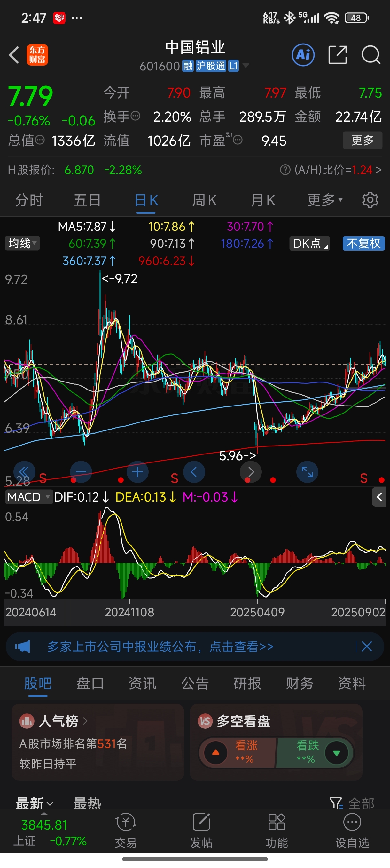Tap the L1 quote level badge
The width and height of the screenshot is (390, 868).
pos(234,66)
